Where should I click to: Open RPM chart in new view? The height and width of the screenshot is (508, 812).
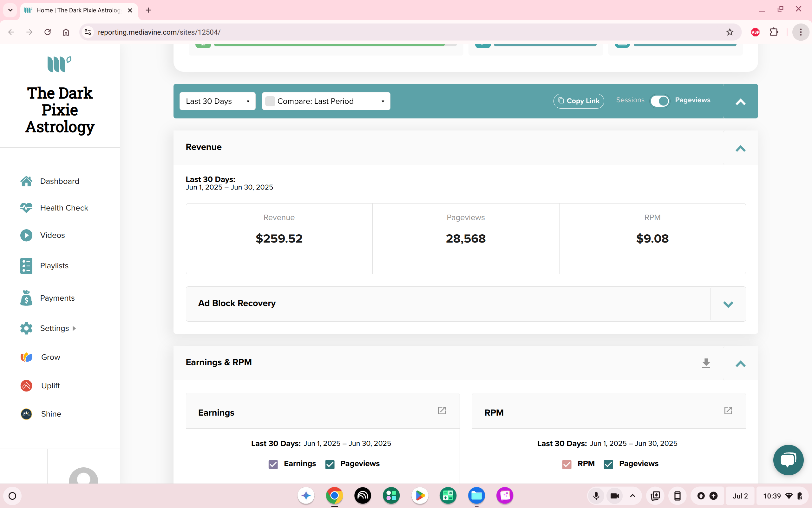[x=728, y=411]
